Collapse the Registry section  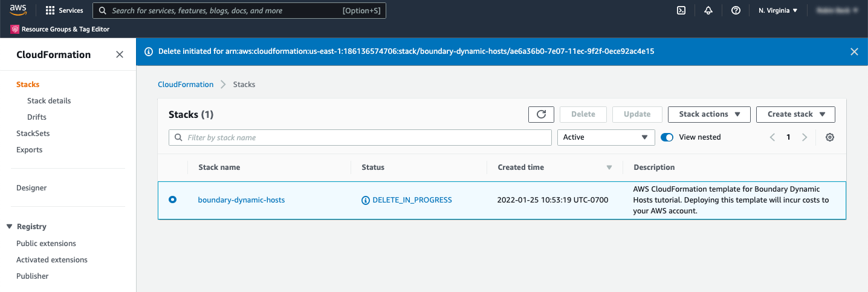click(10, 227)
